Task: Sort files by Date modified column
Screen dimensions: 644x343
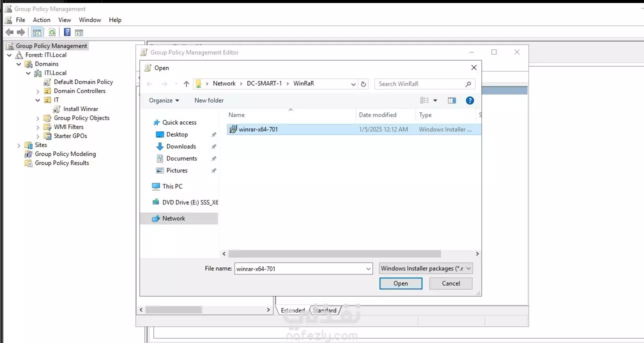Action: pos(385,115)
